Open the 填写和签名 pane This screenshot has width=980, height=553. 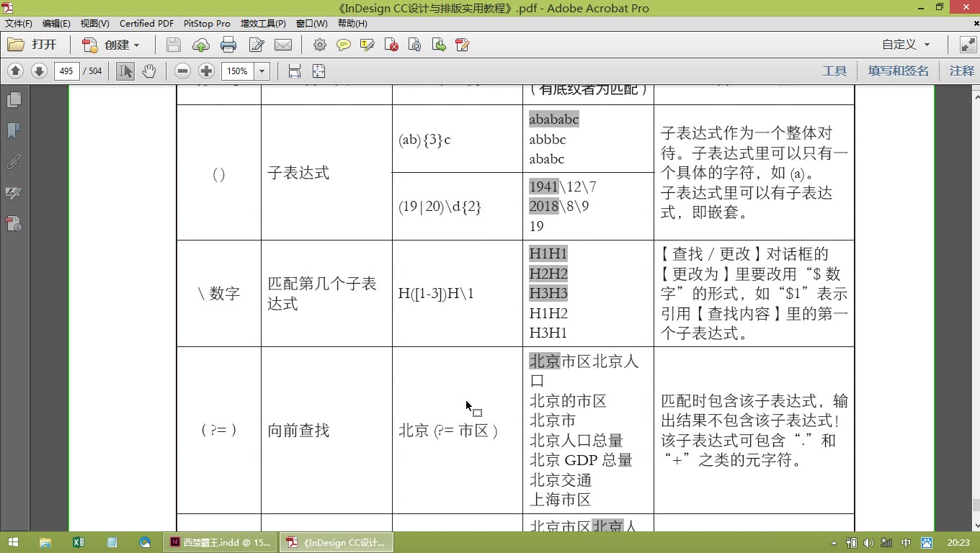click(898, 71)
